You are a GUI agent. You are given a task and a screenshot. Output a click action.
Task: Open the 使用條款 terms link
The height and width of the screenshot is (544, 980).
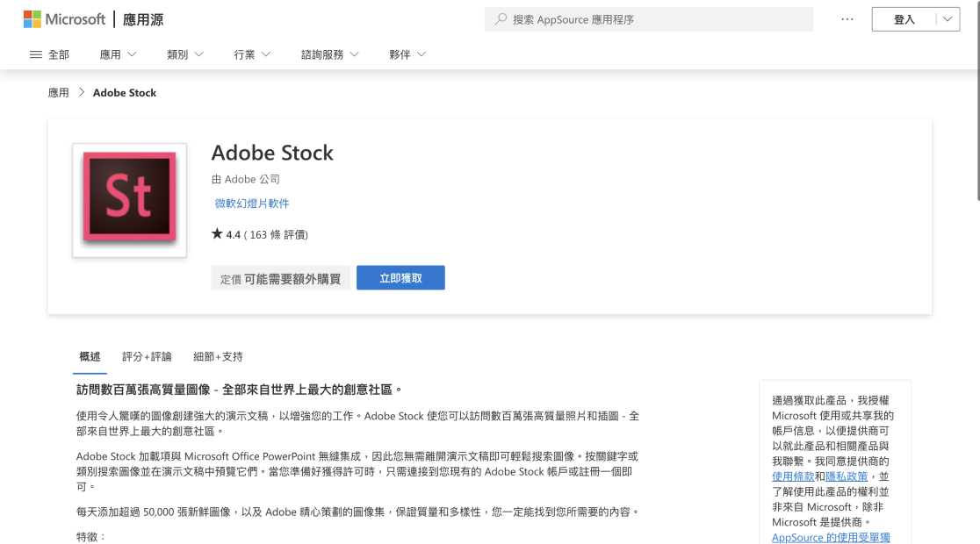pos(792,476)
